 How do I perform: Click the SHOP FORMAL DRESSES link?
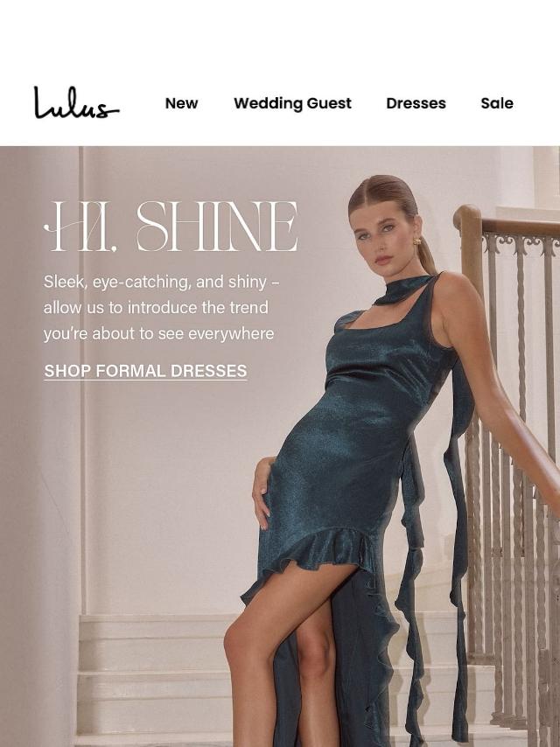[x=146, y=371]
